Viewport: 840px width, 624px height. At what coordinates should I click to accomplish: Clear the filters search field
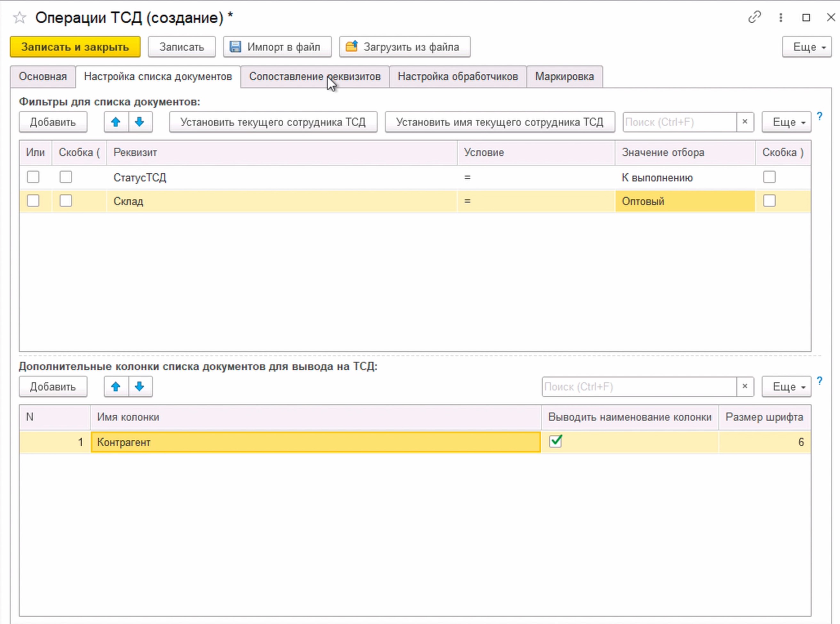[x=745, y=122]
